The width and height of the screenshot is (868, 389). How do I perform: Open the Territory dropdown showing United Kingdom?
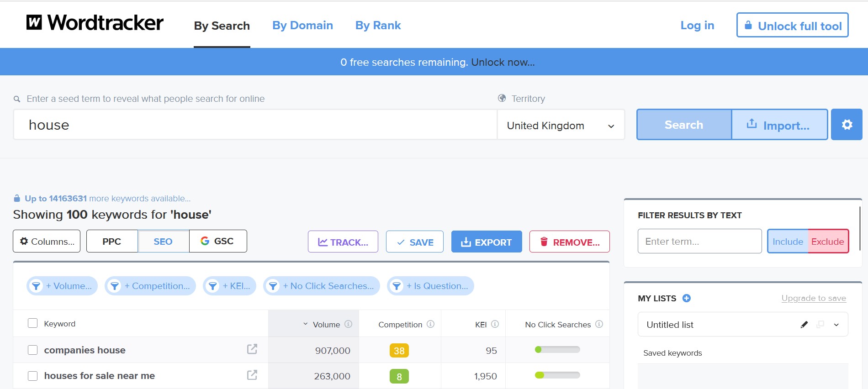coord(561,126)
